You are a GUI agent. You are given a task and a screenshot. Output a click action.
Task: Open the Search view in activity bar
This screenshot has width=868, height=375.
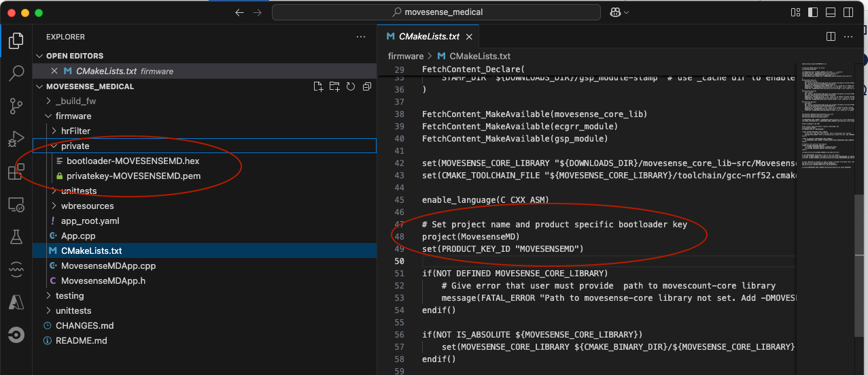click(x=16, y=74)
